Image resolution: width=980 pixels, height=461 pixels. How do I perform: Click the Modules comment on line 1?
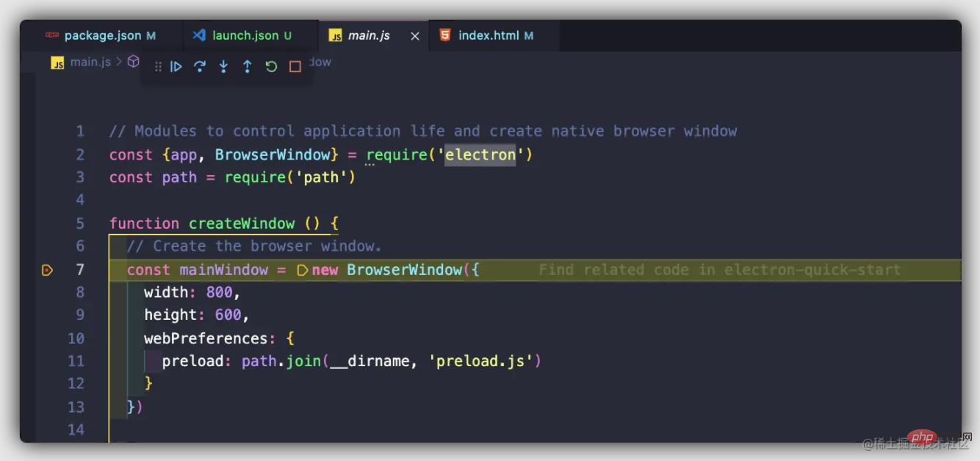click(423, 132)
